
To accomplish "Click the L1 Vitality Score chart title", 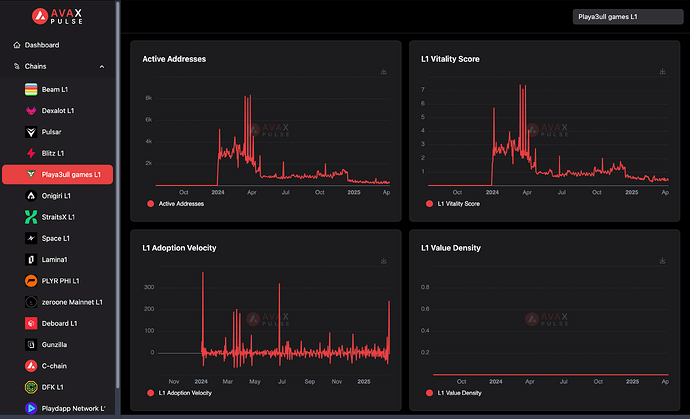I will pyautogui.click(x=450, y=59).
